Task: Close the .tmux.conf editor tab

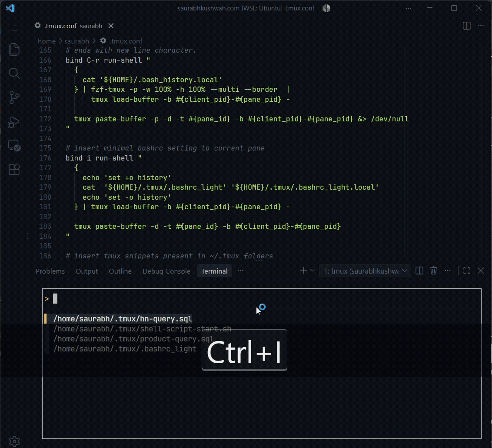Action: (x=111, y=26)
